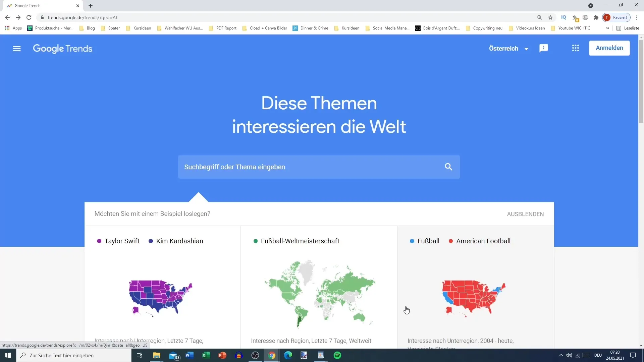This screenshot has height=362, width=644.
Task: Open the Dinner & Crime bookmark
Action: [x=311, y=28]
